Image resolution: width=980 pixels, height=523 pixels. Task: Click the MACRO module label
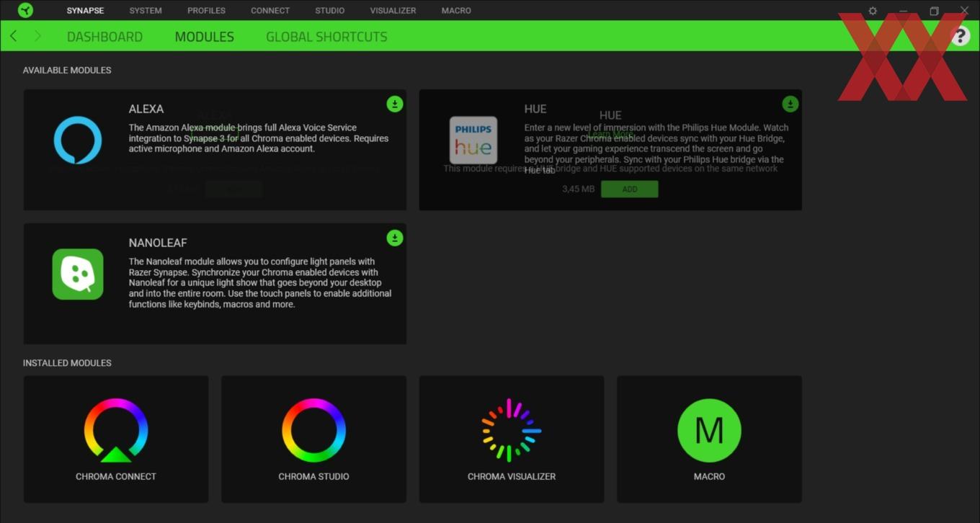[709, 477]
